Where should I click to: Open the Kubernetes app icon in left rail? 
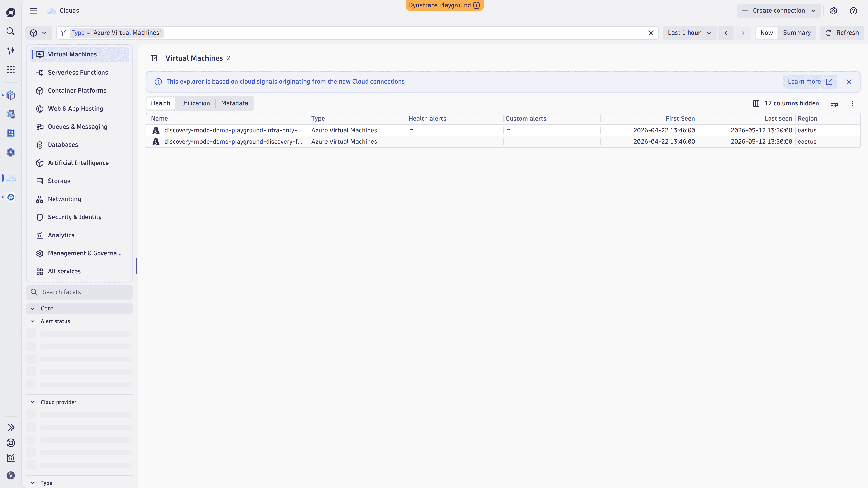pyautogui.click(x=11, y=197)
